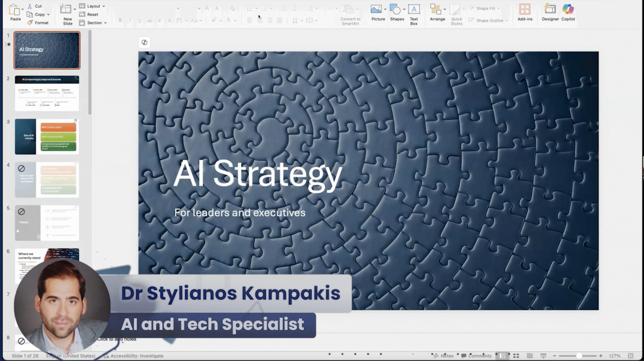
Task: Click Accessibility: Investigate status
Action: (134, 356)
